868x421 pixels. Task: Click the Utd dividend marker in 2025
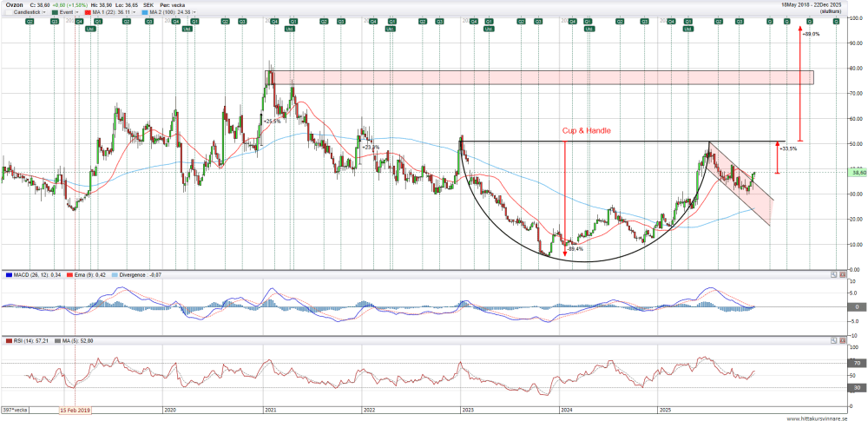687,29
